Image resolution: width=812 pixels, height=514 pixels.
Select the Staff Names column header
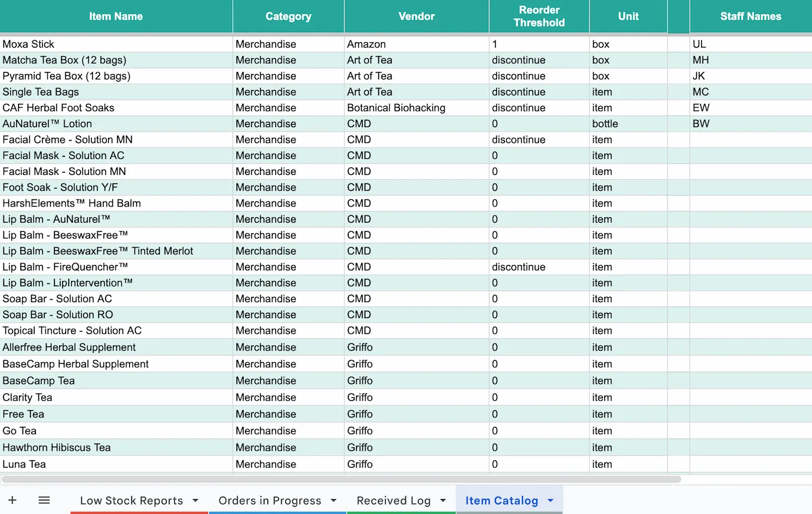(751, 16)
